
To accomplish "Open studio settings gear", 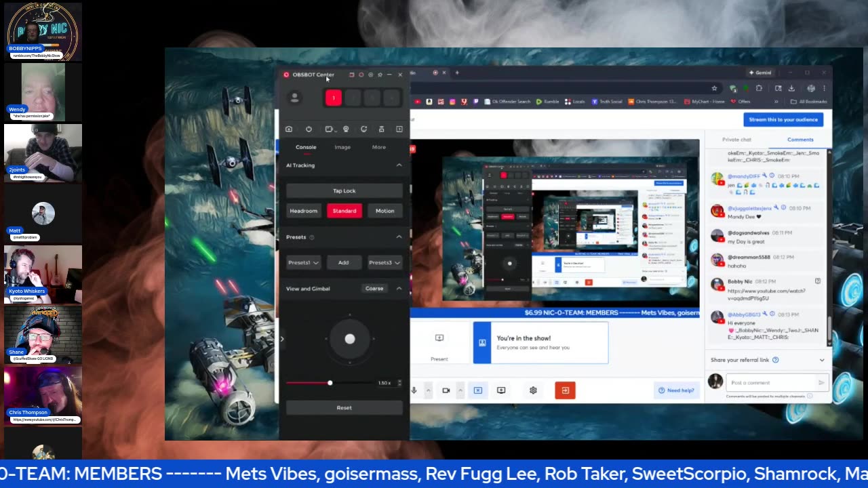I will click(x=533, y=390).
